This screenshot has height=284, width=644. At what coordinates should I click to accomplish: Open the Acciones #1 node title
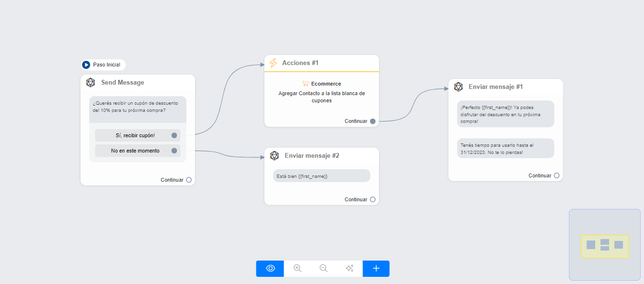pyautogui.click(x=300, y=63)
